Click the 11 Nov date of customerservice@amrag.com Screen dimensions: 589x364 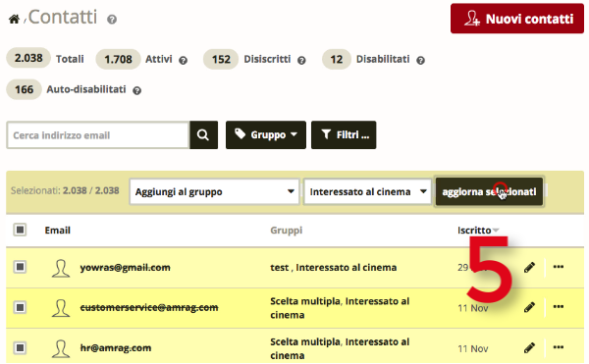[472, 308]
